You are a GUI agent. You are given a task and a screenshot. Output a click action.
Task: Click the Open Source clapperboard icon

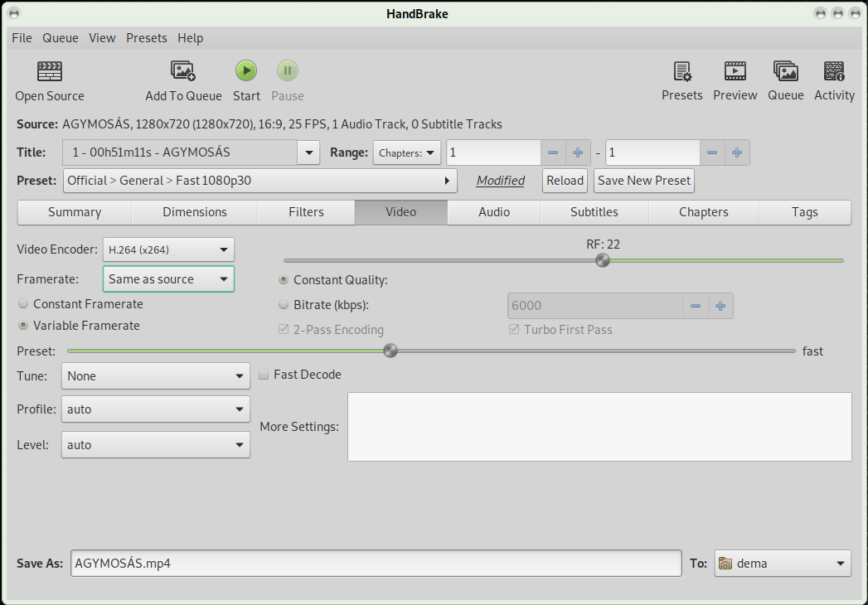[x=50, y=71]
